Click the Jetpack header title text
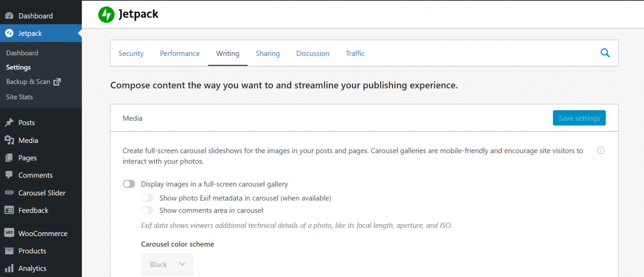 (138, 14)
